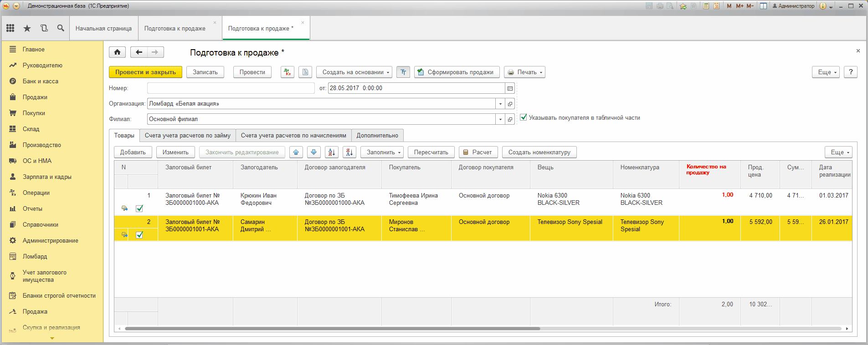Sort table rows ascending
Image resolution: width=868 pixels, height=345 pixels.
332,152
